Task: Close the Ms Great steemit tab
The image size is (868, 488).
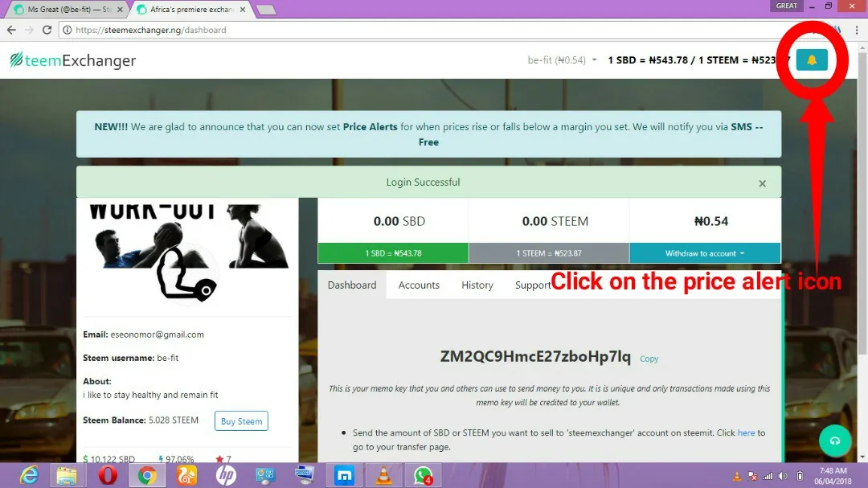Action: [x=120, y=10]
